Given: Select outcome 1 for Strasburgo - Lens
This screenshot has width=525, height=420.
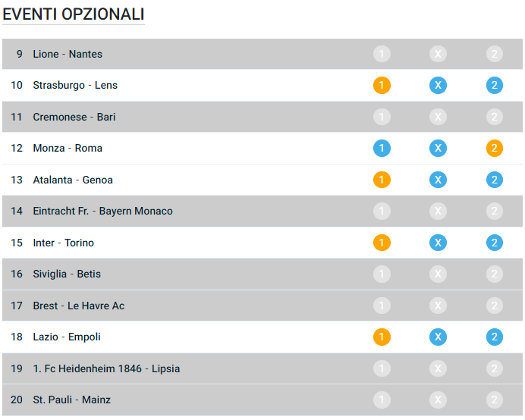Looking at the screenshot, I should [382, 86].
